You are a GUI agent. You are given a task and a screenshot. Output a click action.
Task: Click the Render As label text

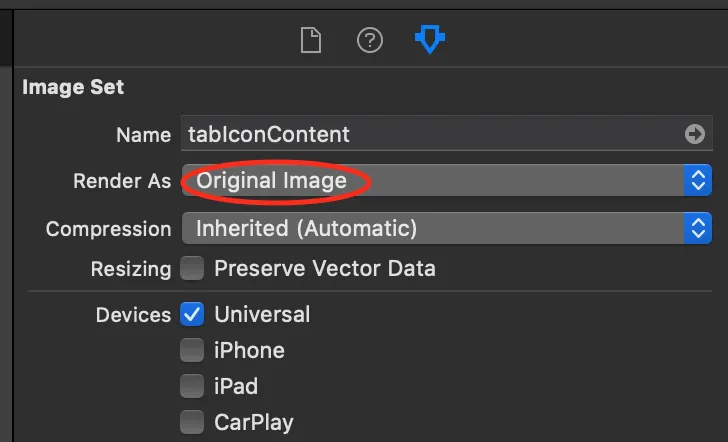point(122,181)
